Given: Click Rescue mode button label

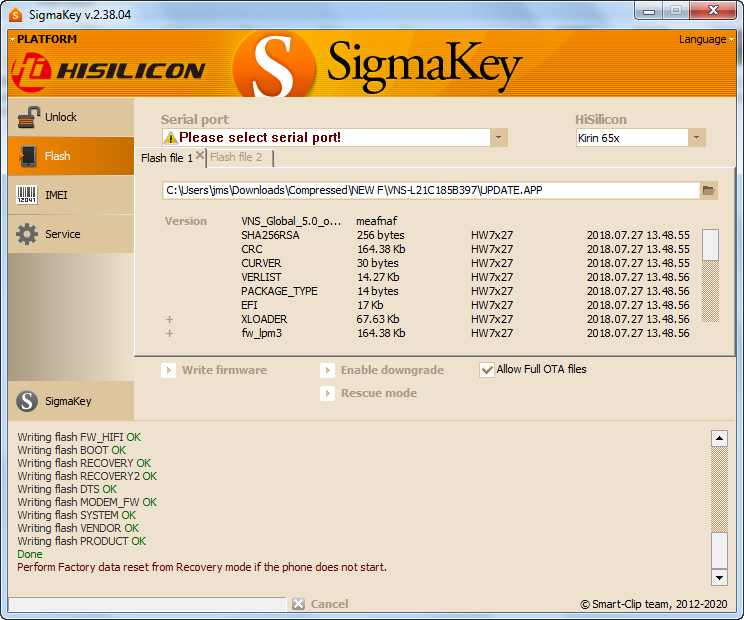Looking at the screenshot, I should pyautogui.click(x=379, y=393).
